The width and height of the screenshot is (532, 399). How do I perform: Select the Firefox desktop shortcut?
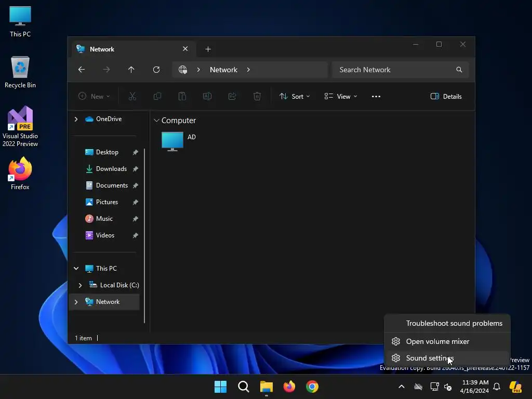(x=20, y=174)
